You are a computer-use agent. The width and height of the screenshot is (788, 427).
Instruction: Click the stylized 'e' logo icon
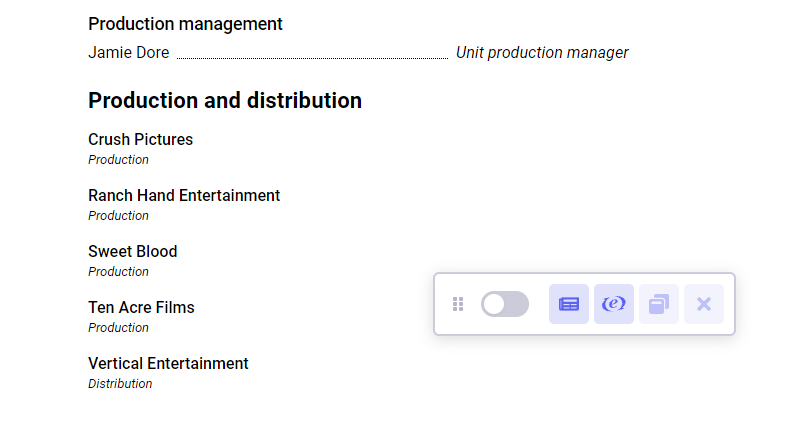(x=614, y=304)
